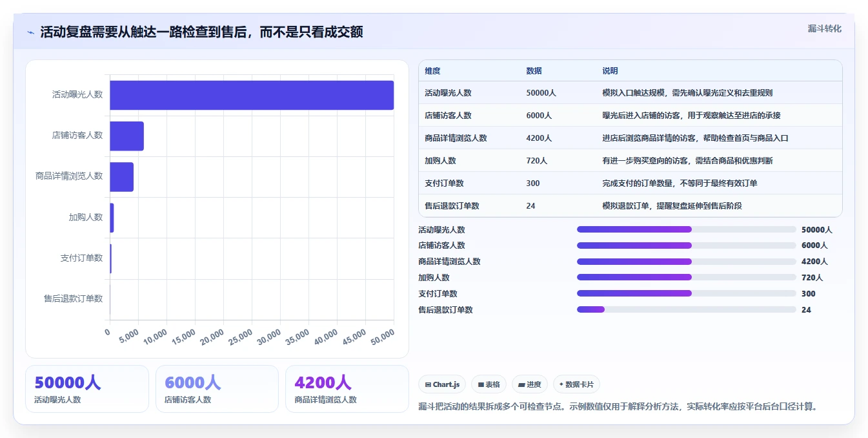Click the 说明 column header

610,70
